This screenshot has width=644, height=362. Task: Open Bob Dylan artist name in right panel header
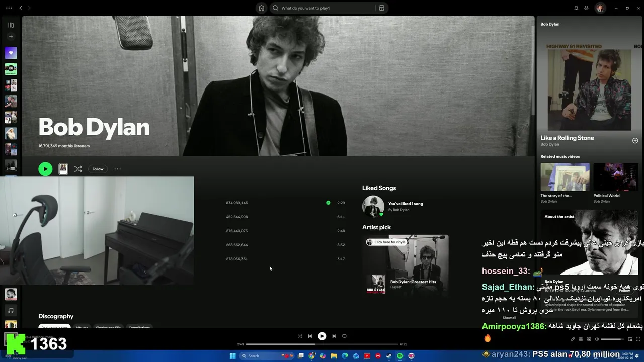coord(550,24)
